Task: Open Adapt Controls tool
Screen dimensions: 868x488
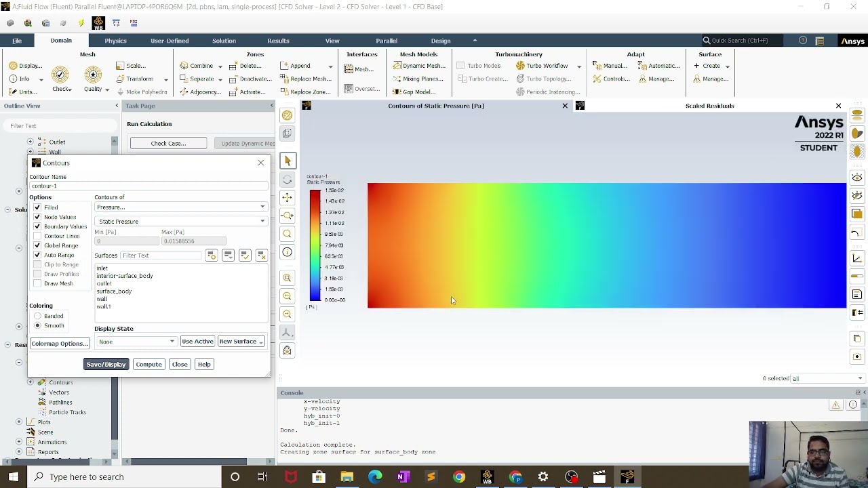Action: [x=611, y=79]
